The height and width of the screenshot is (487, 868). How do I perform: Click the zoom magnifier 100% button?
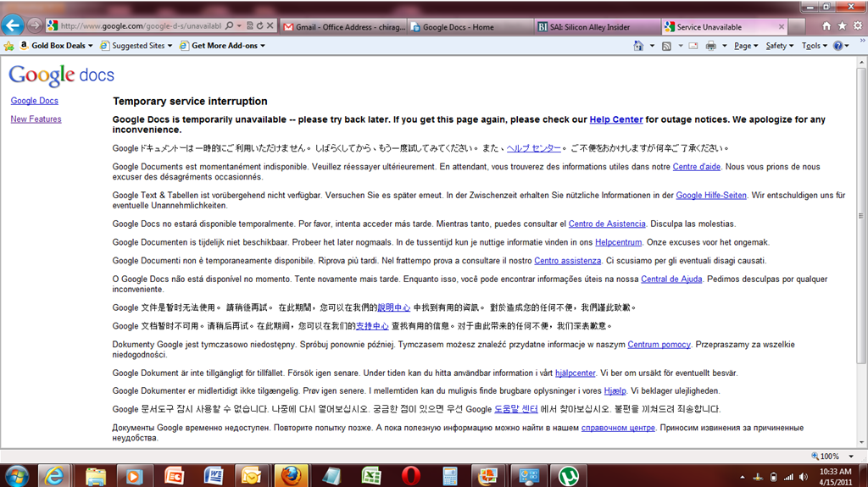coord(825,457)
